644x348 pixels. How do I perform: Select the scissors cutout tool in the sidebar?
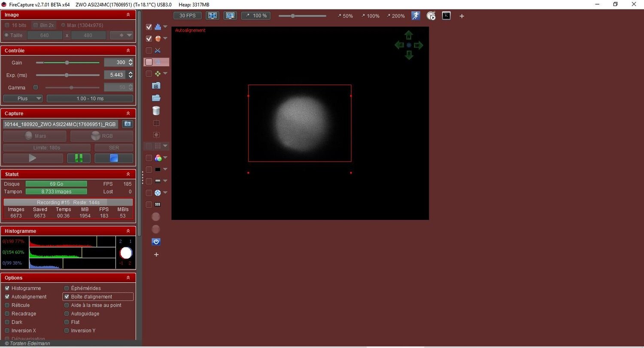(157, 50)
